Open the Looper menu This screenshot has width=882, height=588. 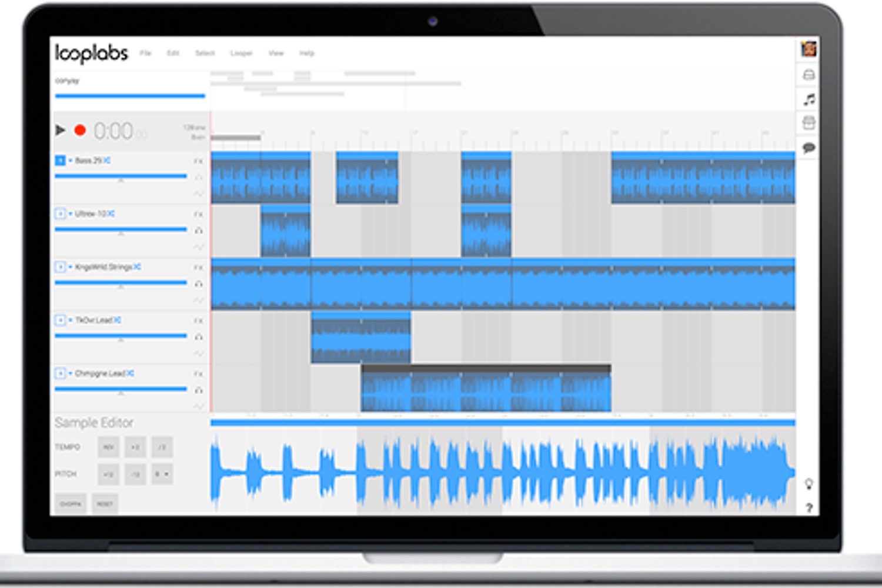click(242, 54)
